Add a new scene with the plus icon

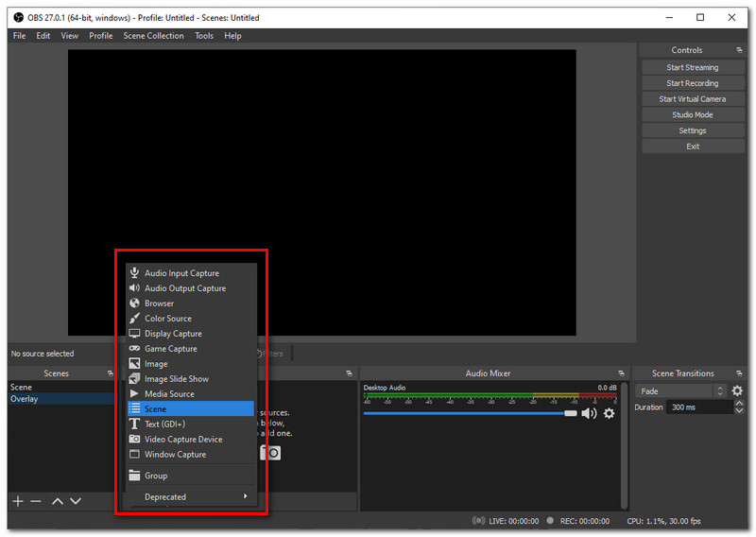pyautogui.click(x=17, y=501)
